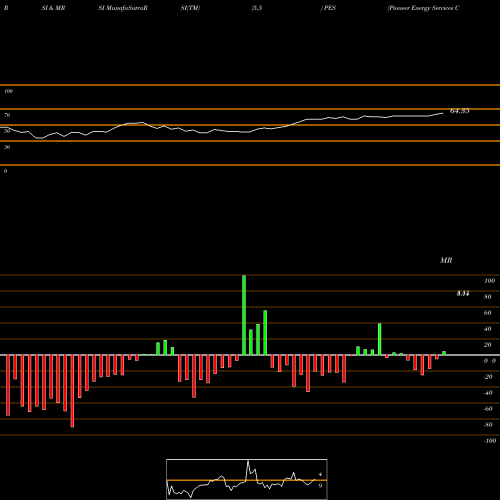The height and width of the screenshot is (500, 500).
Task: Click the 8.84 value near MR axis
Action: [463, 293]
